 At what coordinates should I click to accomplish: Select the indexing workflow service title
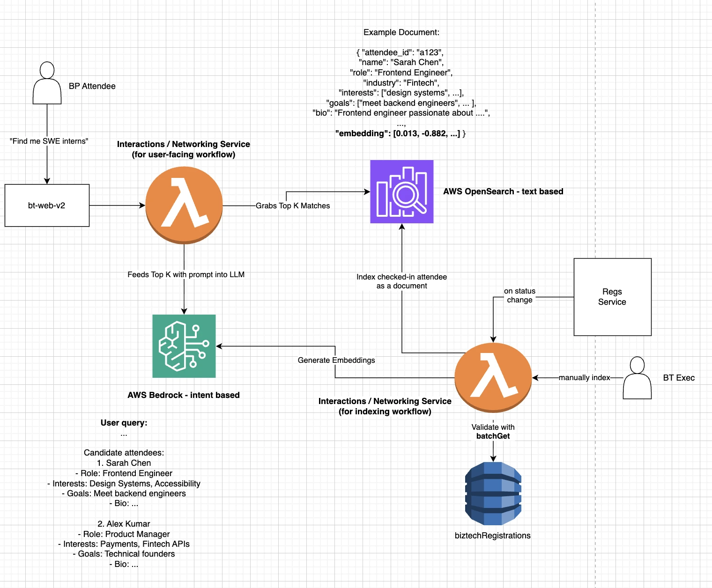coord(385,406)
